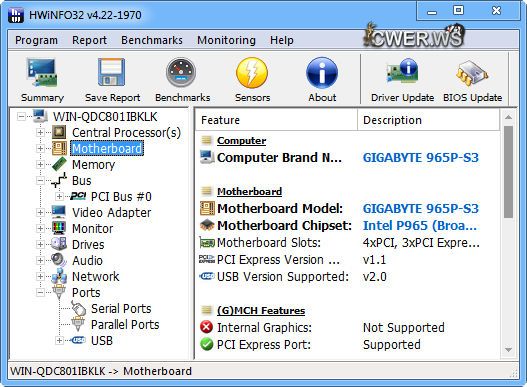This screenshot has width=527, height=387.
Task: Expand the Motherboard tree node
Action: click(x=40, y=148)
